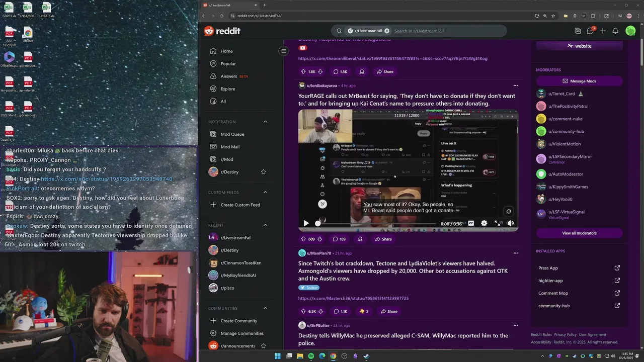Collapse the RECENT section
This screenshot has width=644, height=362.
coord(265,225)
